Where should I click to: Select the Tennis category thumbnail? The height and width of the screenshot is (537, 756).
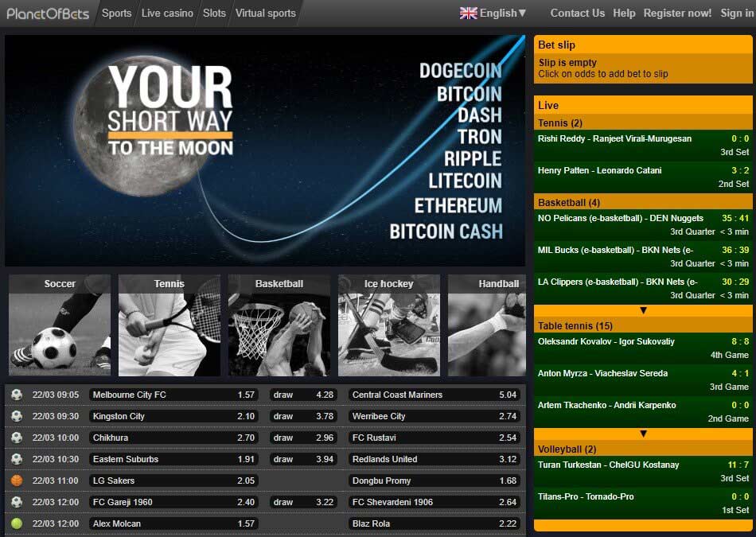click(170, 325)
